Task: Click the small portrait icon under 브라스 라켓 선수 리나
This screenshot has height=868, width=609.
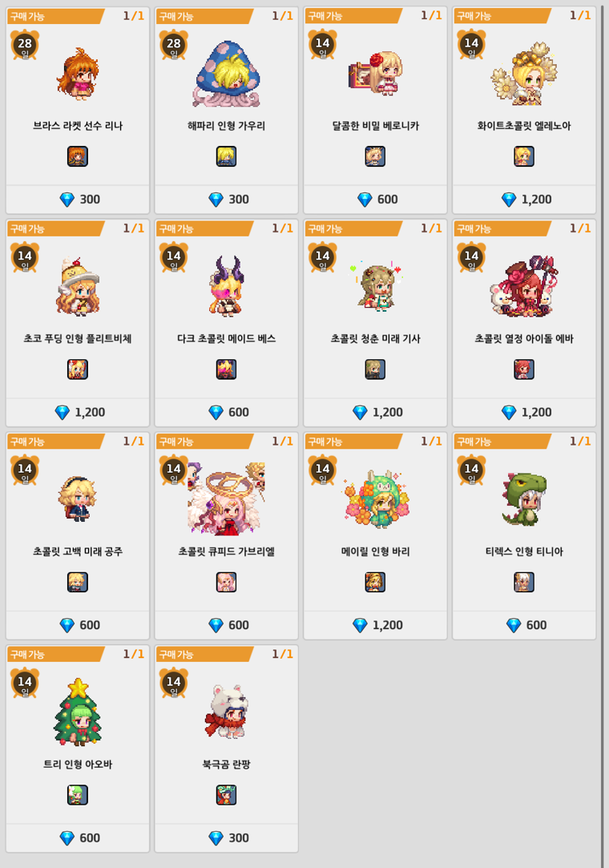Action: (78, 156)
